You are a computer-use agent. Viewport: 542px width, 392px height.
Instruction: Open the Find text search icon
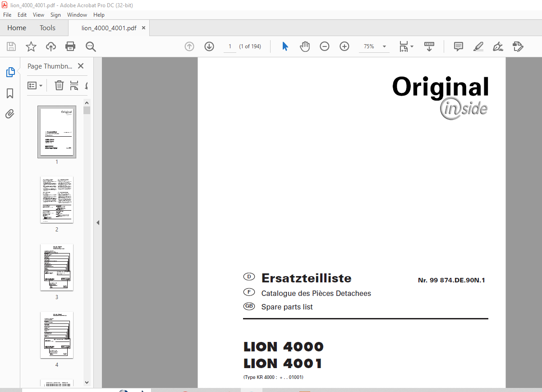(x=91, y=46)
